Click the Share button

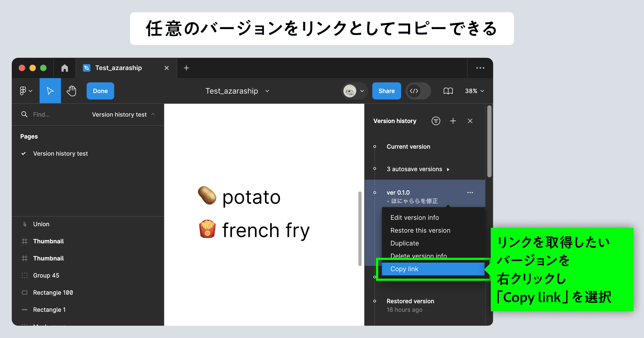click(x=386, y=91)
